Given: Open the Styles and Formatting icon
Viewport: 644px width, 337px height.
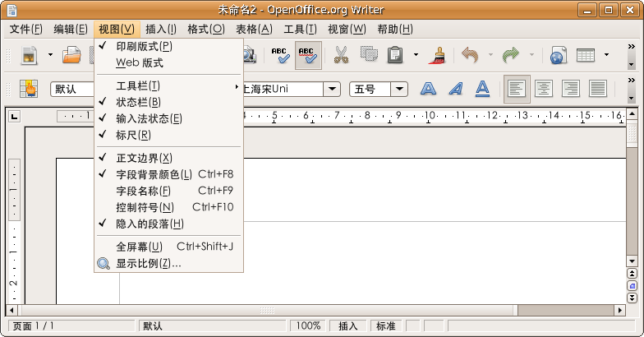Looking at the screenshot, I should (x=29, y=89).
